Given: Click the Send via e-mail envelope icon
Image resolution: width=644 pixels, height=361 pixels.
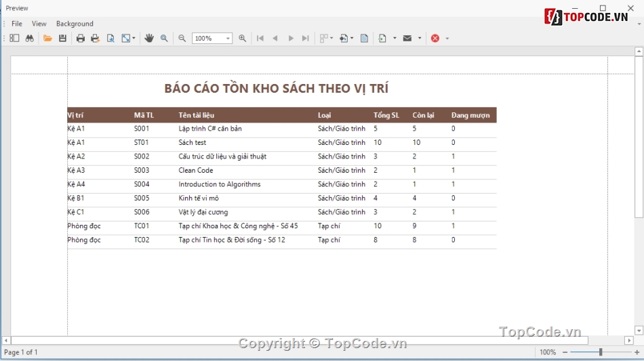Looking at the screenshot, I should pyautogui.click(x=407, y=38).
